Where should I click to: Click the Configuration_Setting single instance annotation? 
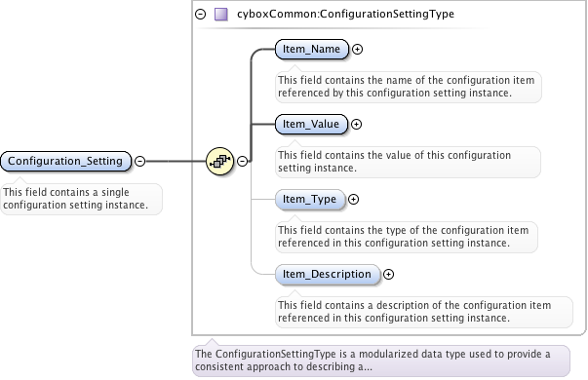pyautogui.click(x=81, y=199)
